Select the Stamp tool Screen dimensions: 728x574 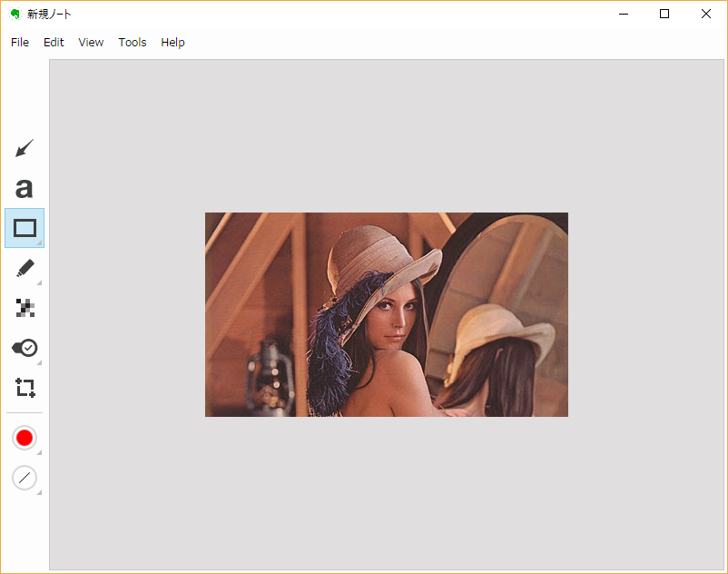tap(25, 348)
